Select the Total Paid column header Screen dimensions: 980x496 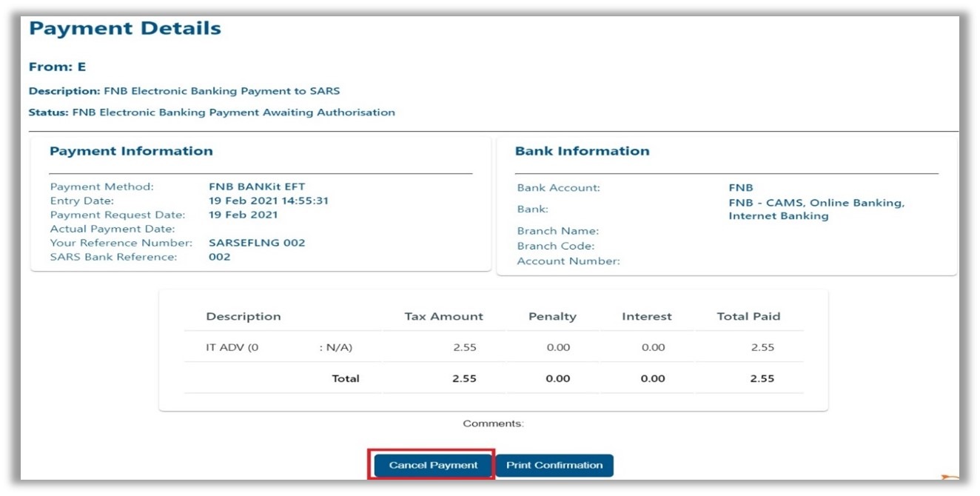pyautogui.click(x=748, y=316)
